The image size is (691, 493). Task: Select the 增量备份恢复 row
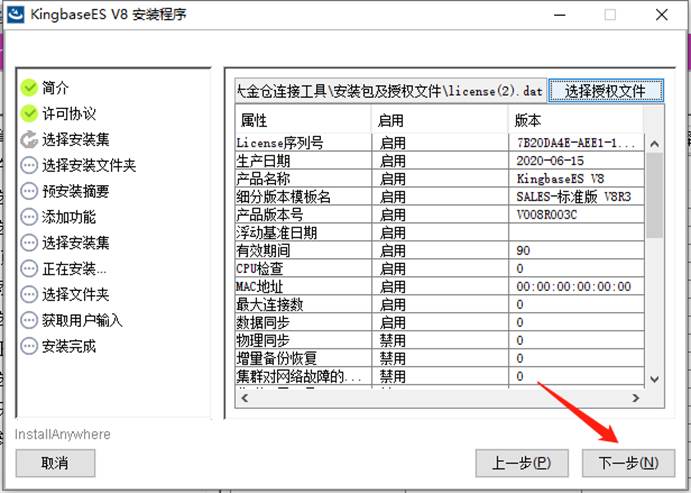[440, 358]
